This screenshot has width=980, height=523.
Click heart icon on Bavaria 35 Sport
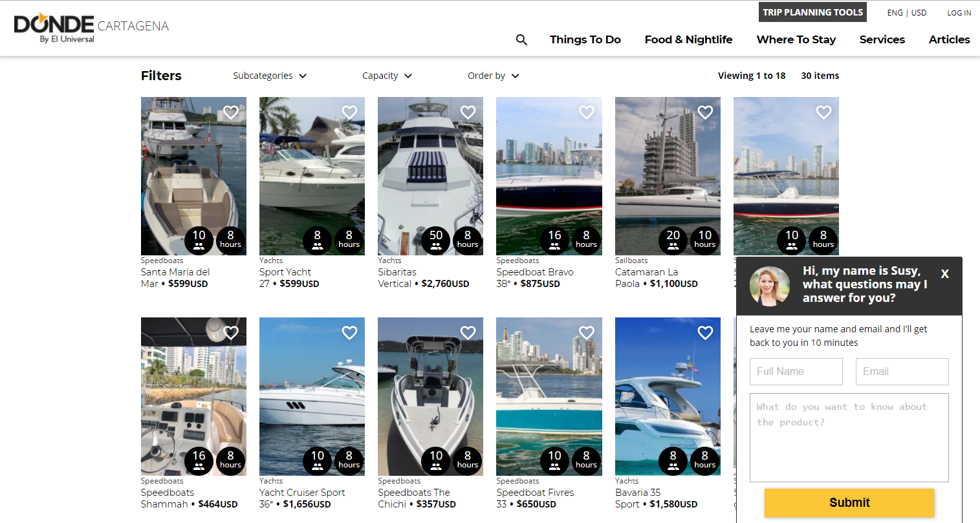click(x=705, y=333)
